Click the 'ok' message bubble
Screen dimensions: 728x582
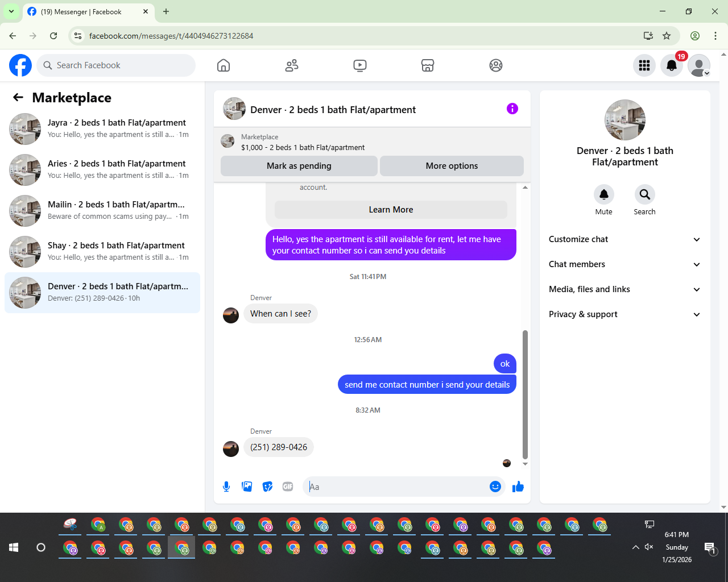point(505,364)
